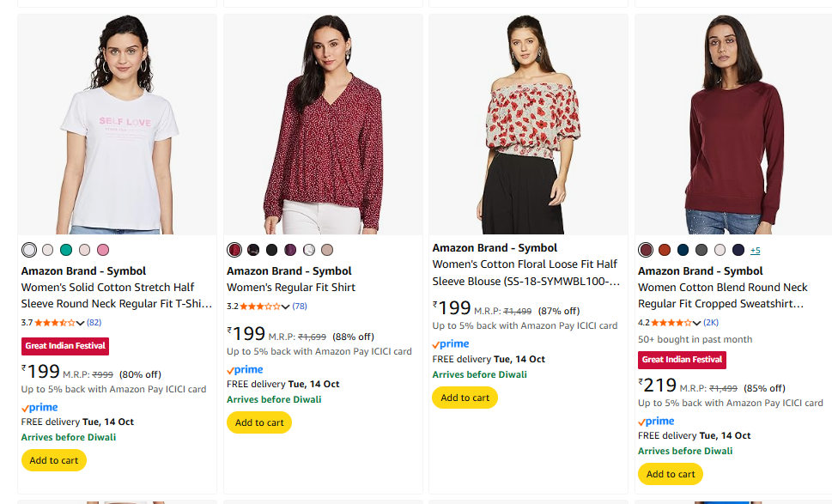Screen dimensions: 832x504
Task: Open rating breakdown arrow for Regular Fit Shirt
Action: (286, 307)
